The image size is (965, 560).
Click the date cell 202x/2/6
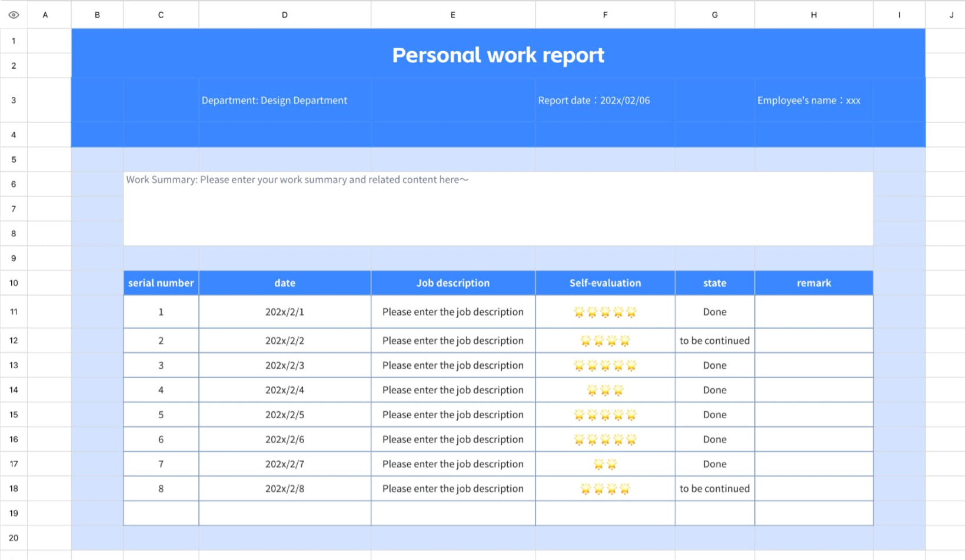point(285,439)
